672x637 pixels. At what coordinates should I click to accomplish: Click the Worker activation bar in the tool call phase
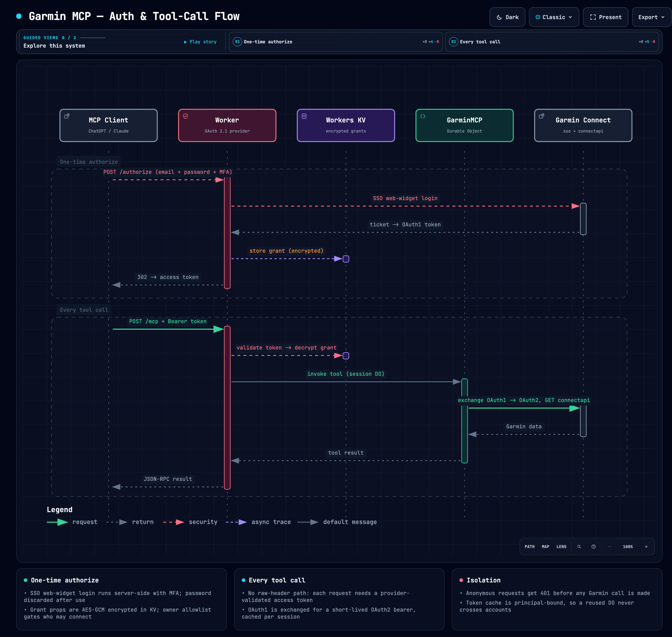pos(227,407)
